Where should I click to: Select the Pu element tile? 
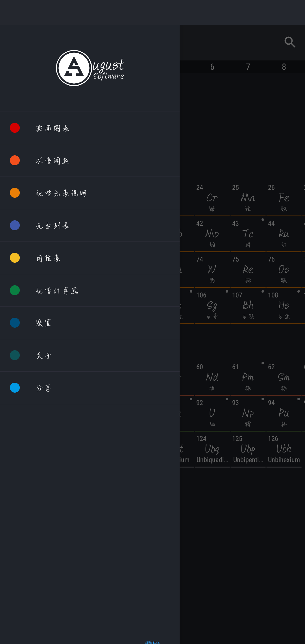[x=284, y=413]
